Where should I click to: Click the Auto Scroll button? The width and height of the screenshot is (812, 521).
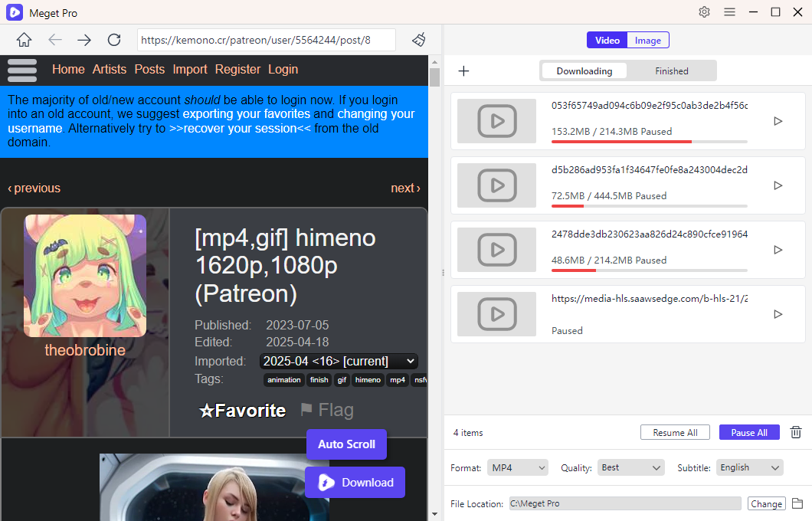click(346, 444)
